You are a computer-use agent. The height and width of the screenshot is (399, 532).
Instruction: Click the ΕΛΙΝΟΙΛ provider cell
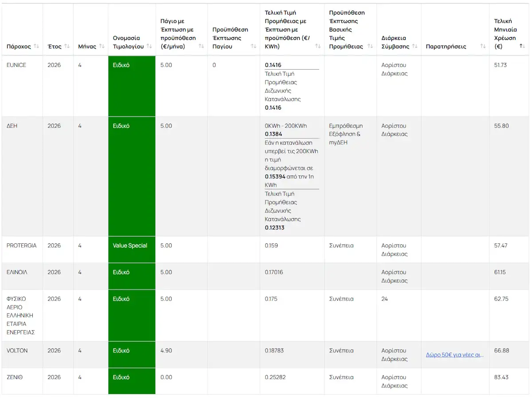pos(17,272)
